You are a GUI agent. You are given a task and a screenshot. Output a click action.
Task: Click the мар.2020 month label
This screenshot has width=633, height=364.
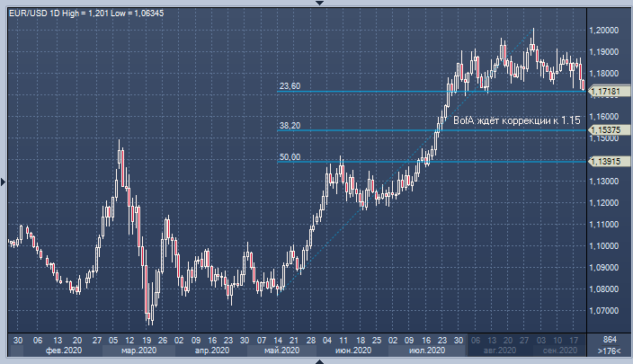tap(135, 352)
